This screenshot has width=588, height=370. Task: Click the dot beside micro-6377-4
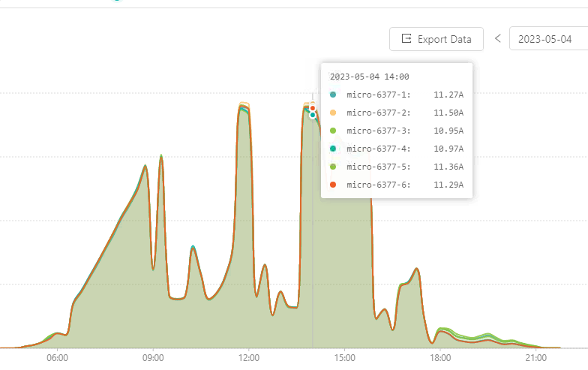click(x=333, y=149)
